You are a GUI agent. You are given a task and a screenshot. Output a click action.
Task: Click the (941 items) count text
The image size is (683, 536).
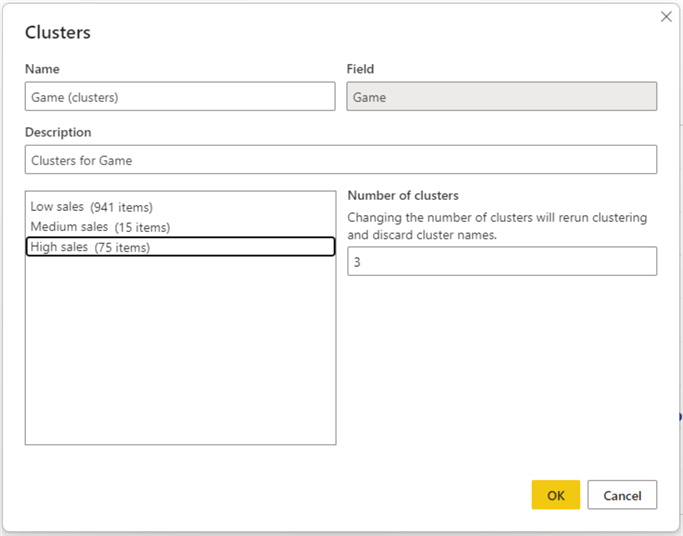(x=121, y=207)
